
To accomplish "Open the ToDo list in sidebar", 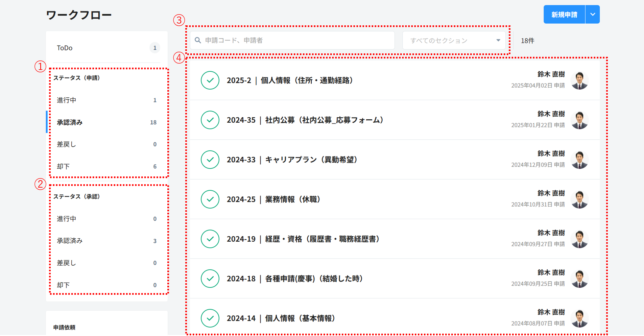I will click(x=107, y=48).
